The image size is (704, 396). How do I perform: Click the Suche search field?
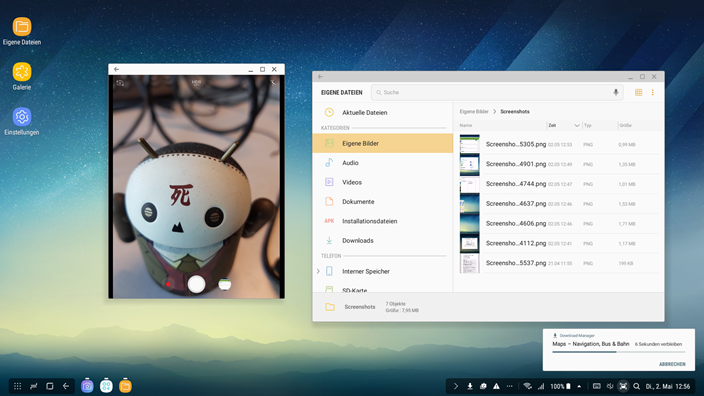497,92
